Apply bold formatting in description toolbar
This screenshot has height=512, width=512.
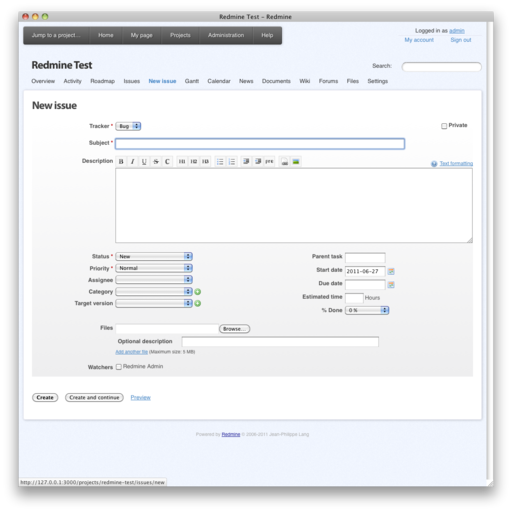click(x=121, y=162)
